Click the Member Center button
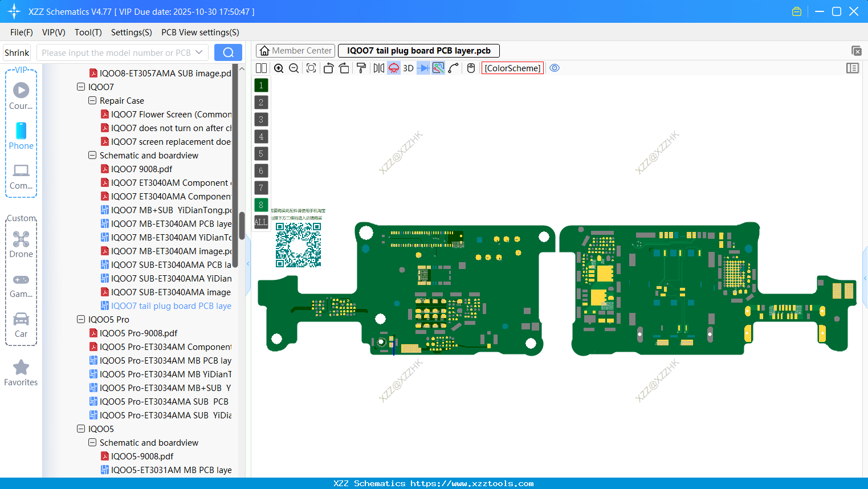 click(295, 50)
